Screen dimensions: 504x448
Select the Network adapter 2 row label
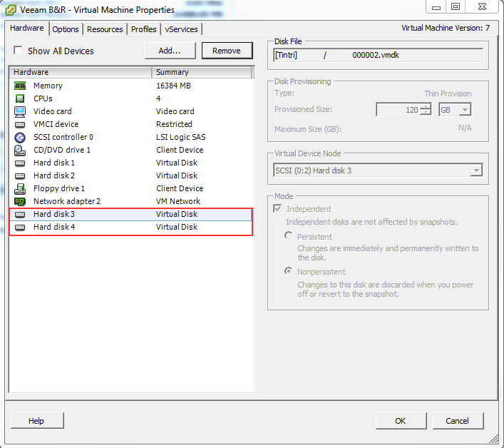coord(67,201)
